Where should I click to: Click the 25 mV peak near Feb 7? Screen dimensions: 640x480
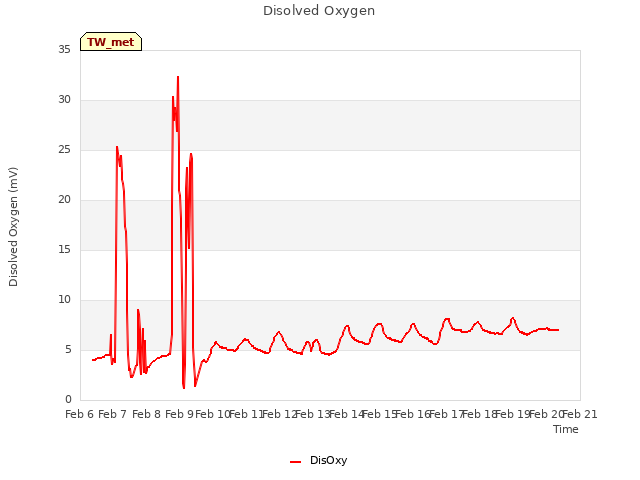[x=117, y=147]
